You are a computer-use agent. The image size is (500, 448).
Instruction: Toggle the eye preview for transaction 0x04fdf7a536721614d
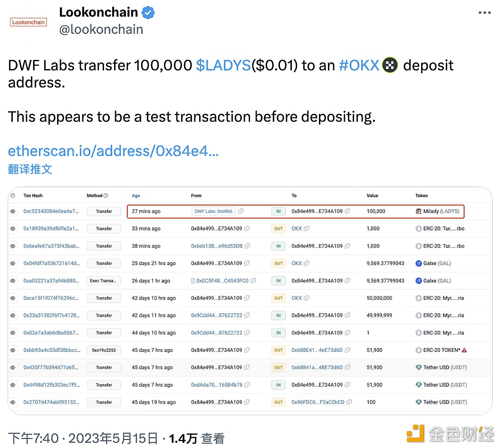[13, 263]
